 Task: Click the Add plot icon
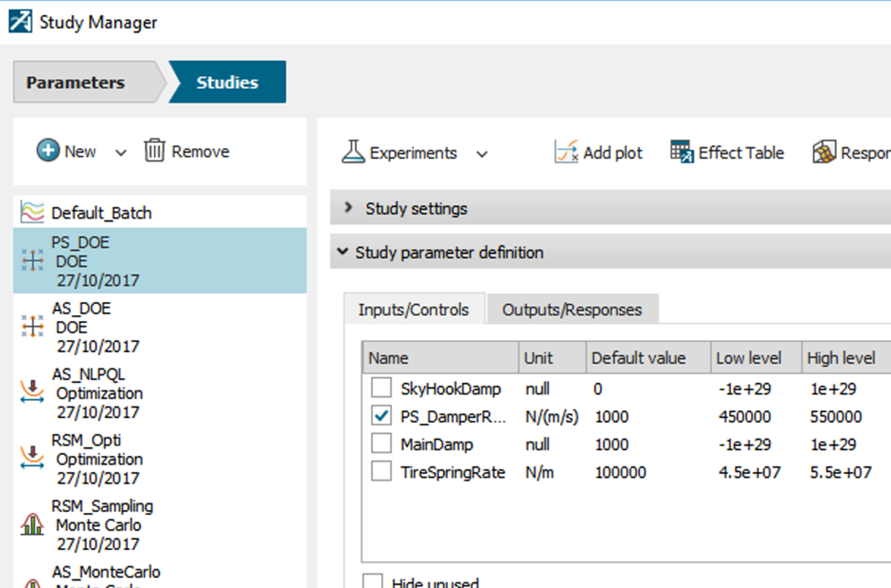566,151
